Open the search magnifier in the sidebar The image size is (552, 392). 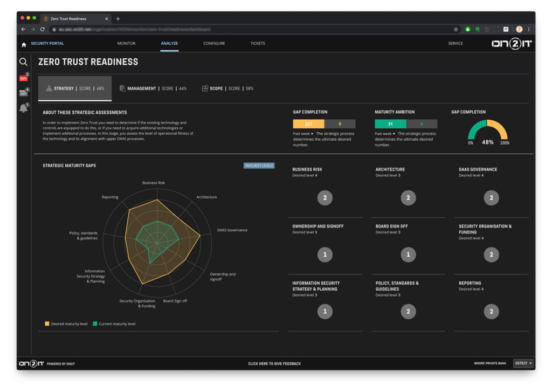coord(23,62)
